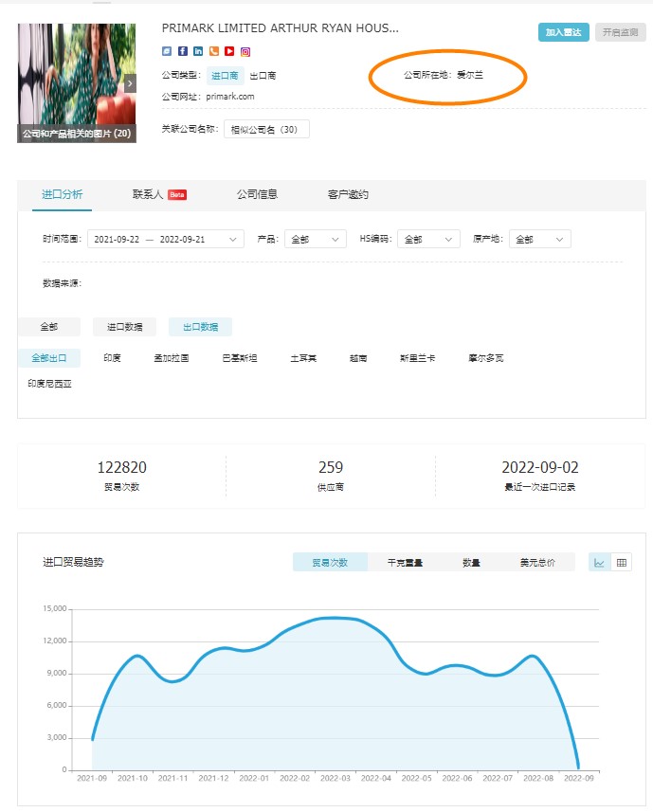Select 出口数据 data source filter
The height and width of the screenshot is (812, 653).
click(x=200, y=327)
